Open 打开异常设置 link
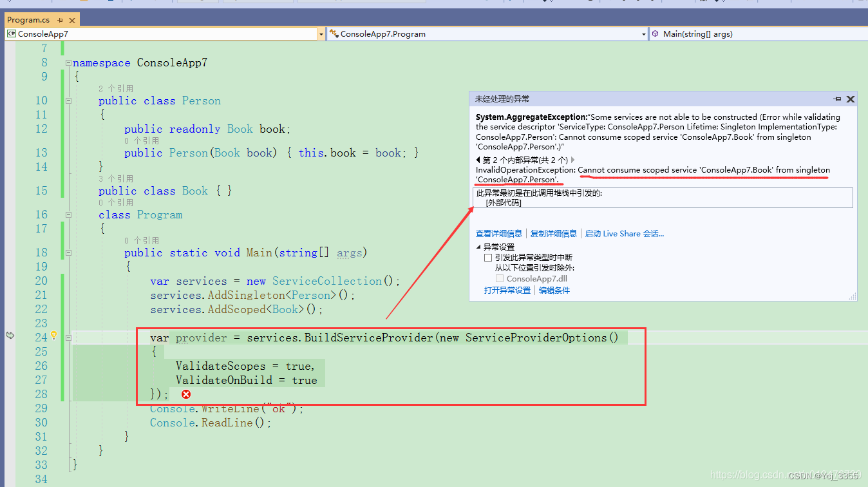 click(507, 291)
